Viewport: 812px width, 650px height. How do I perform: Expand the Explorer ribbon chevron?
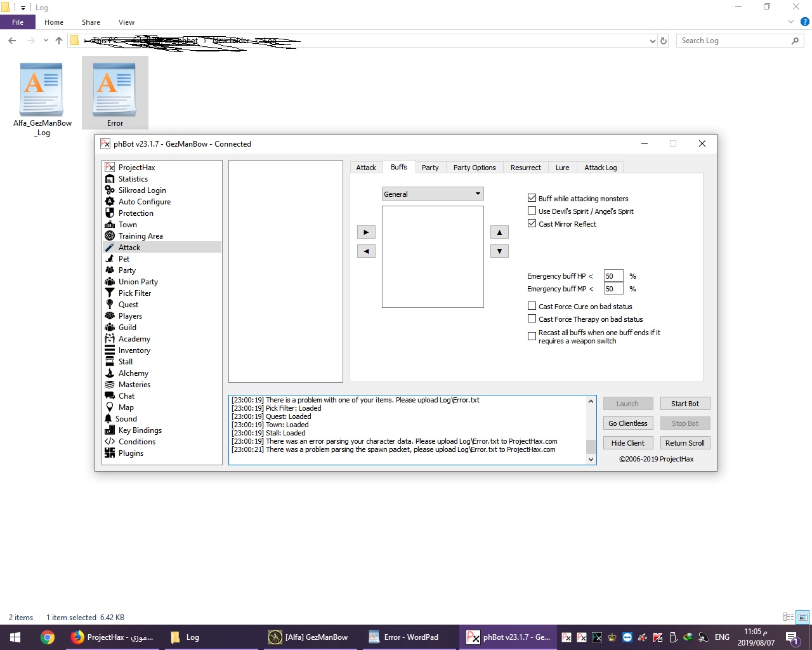point(790,22)
